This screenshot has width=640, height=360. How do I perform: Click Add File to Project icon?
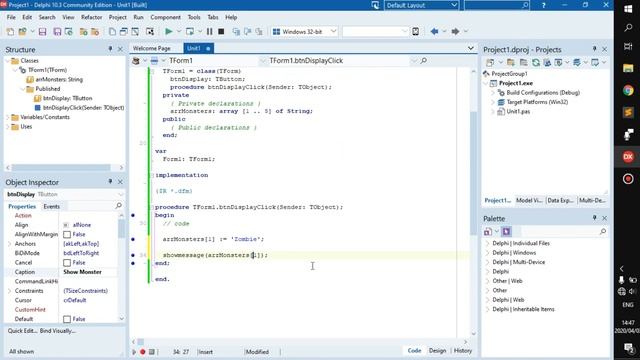click(83, 31)
